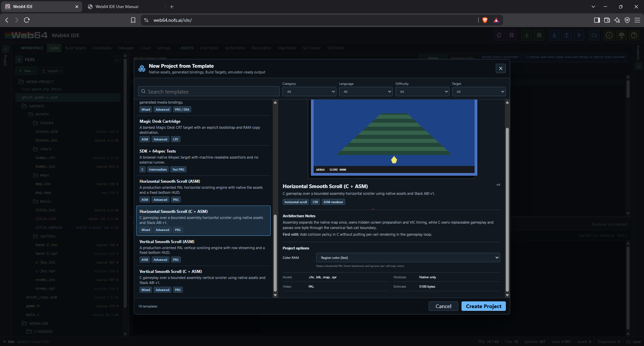644x346 pixels.
Task: Click the upload arrow icon in top toolbar
Action: point(567,35)
